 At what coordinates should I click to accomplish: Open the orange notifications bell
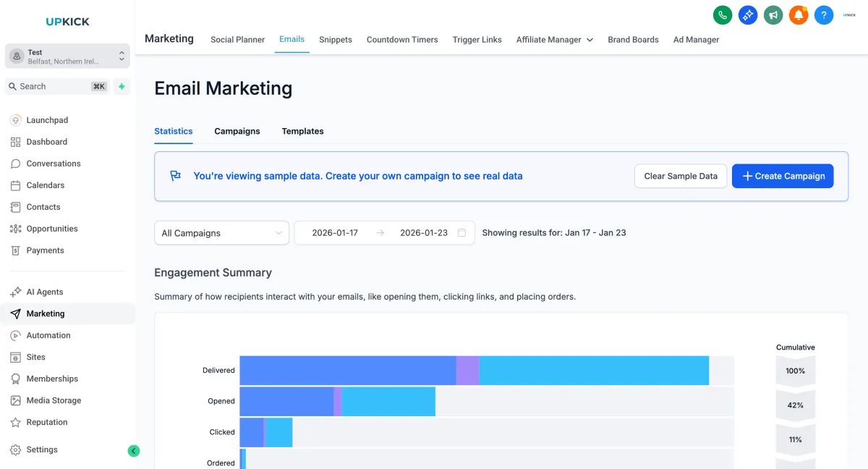[799, 14]
